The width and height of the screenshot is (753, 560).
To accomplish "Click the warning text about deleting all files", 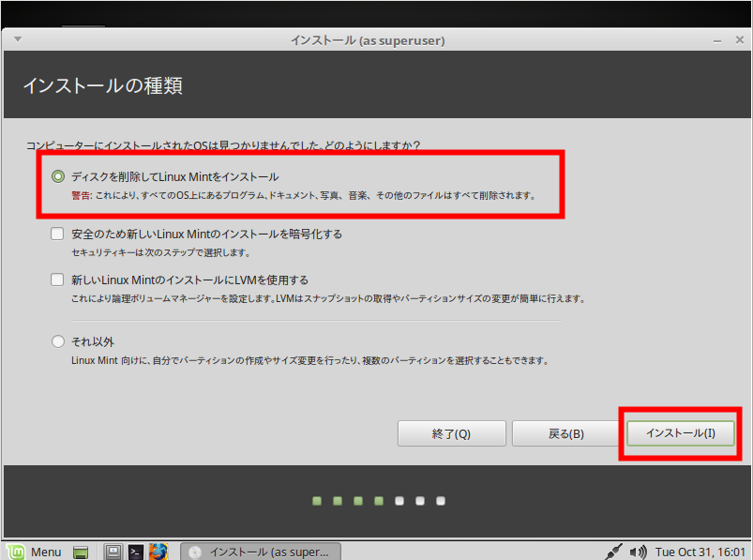I will 303,195.
